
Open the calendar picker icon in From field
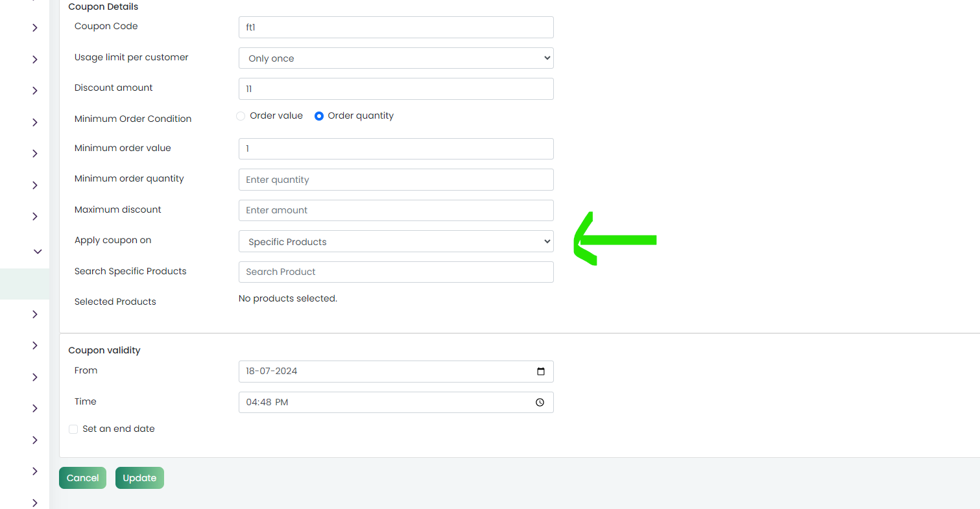point(541,372)
